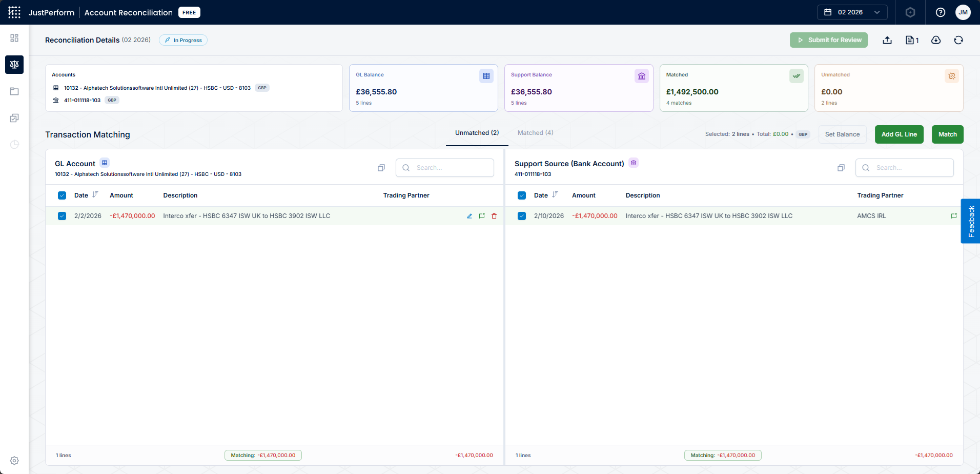Select the Unmatched (2) tab
Viewport: 980px width, 474px height.
tap(477, 133)
